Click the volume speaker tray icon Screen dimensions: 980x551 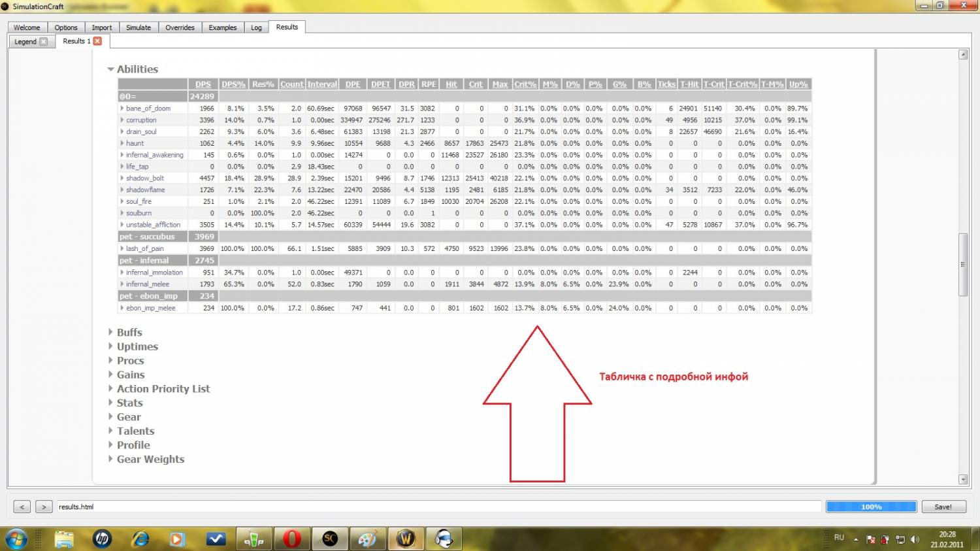[915, 540]
